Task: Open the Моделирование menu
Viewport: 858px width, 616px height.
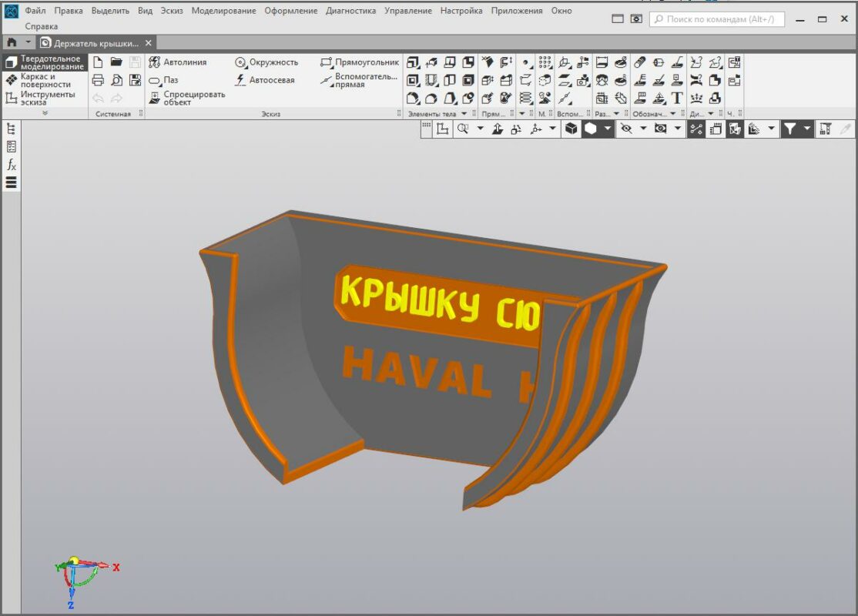Action: [x=224, y=10]
